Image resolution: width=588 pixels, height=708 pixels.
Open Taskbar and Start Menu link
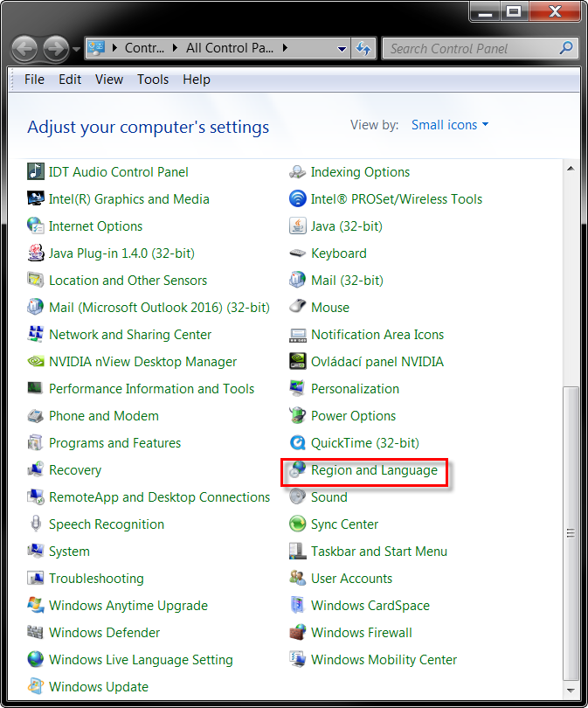coord(379,552)
